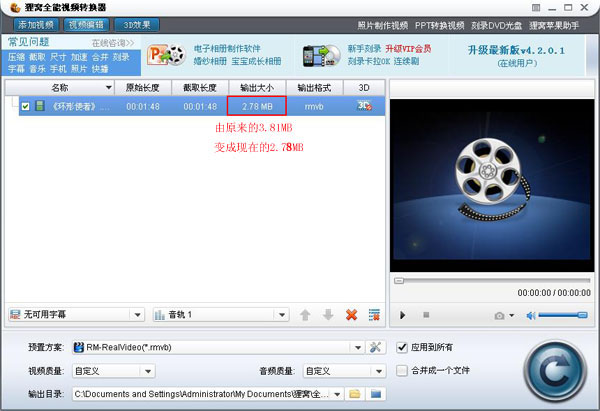Uncheck the 《环形使者》 video checkbox
Image resolution: width=600 pixels, height=411 pixels.
[x=26, y=106]
